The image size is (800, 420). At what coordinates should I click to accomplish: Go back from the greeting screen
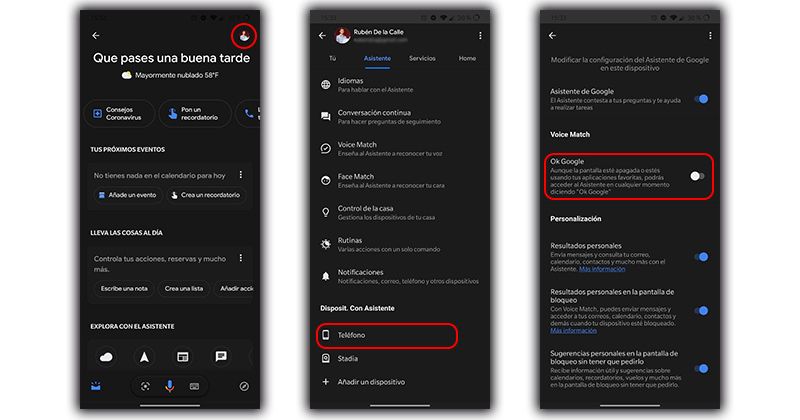coord(96,35)
